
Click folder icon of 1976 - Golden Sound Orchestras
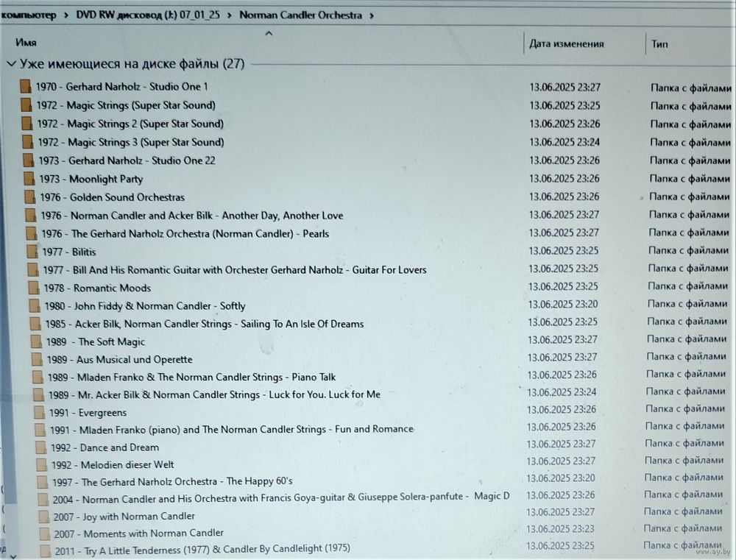point(29,197)
